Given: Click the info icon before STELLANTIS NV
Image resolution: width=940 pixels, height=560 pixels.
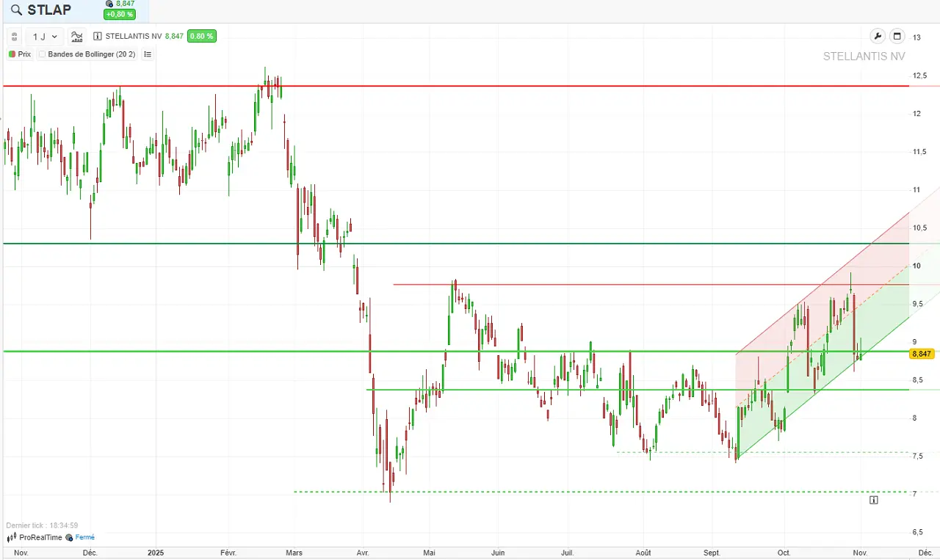Looking at the screenshot, I should (x=98, y=36).
